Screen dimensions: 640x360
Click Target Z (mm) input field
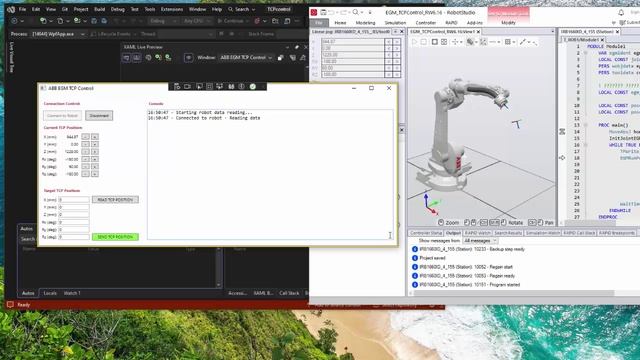tap(74, 215)
